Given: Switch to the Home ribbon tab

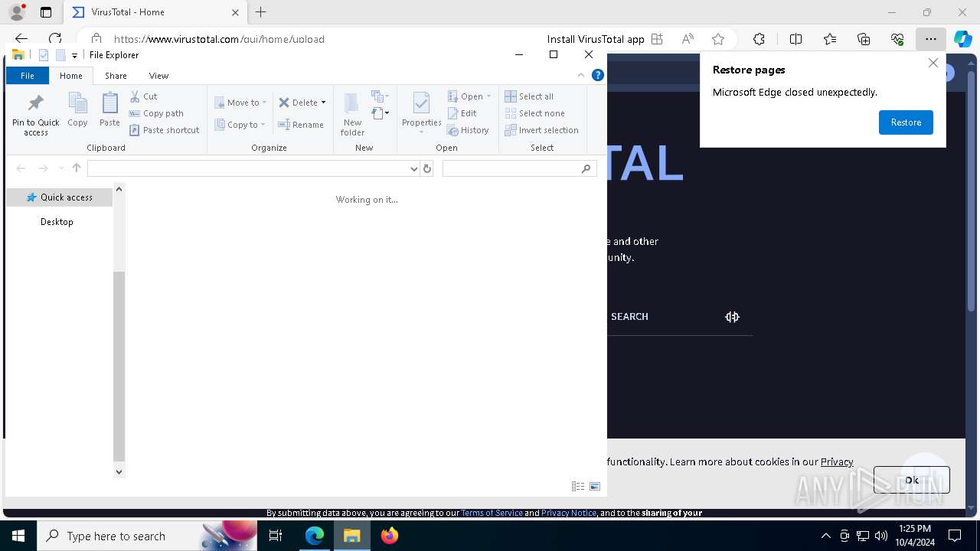Looking at the screenshot, I should click(71, 76).
